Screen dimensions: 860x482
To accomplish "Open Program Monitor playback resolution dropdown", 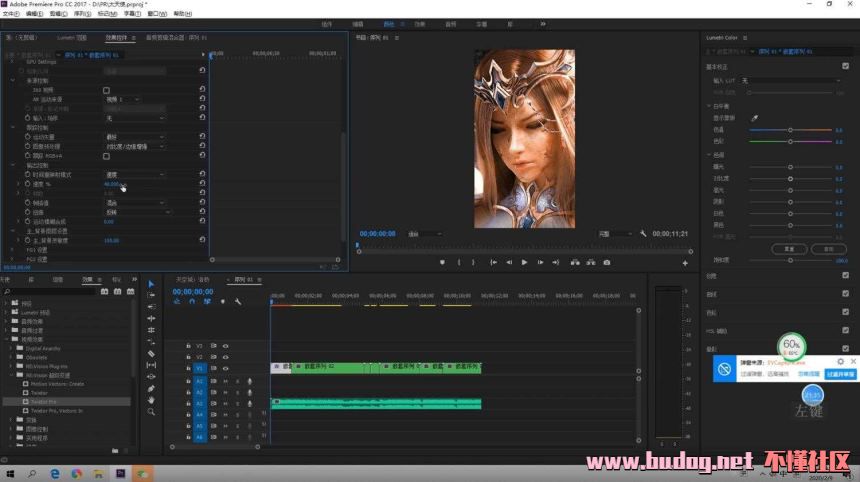I will click(x=615, y=234).
